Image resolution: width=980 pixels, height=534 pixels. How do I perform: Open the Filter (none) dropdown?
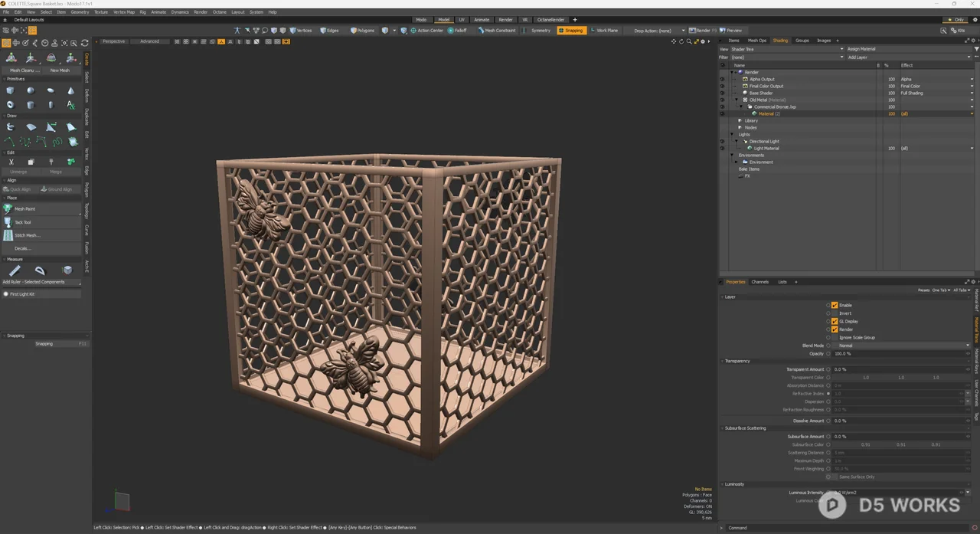(x=786, y=57)
